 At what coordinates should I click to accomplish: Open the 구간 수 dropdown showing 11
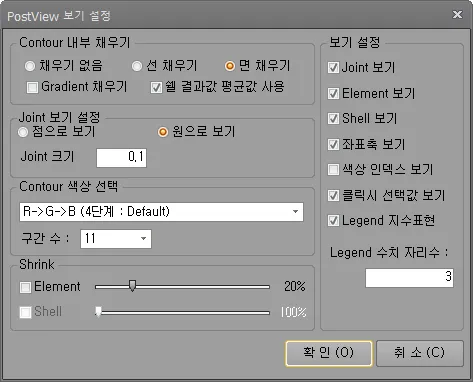point(116,239)
